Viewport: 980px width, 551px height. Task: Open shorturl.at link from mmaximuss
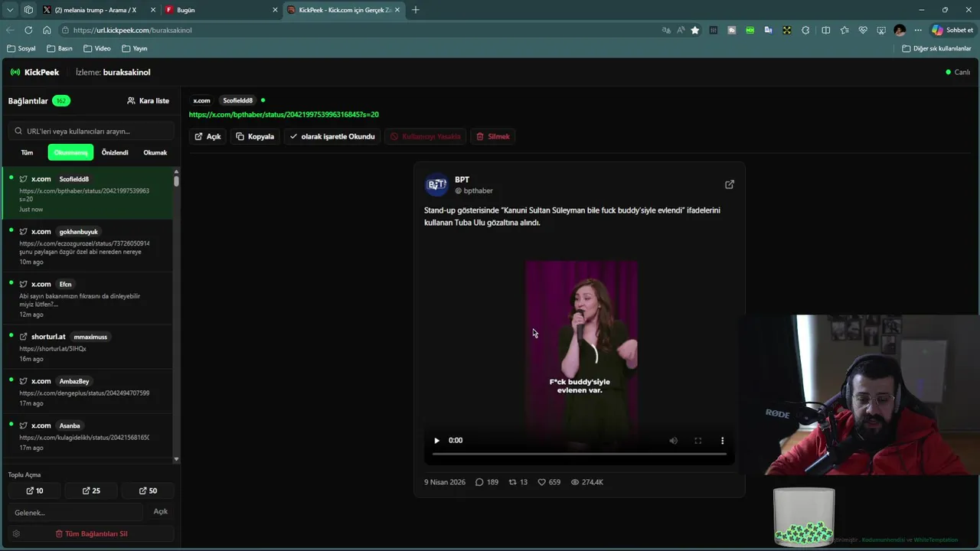tap(87, 347)
